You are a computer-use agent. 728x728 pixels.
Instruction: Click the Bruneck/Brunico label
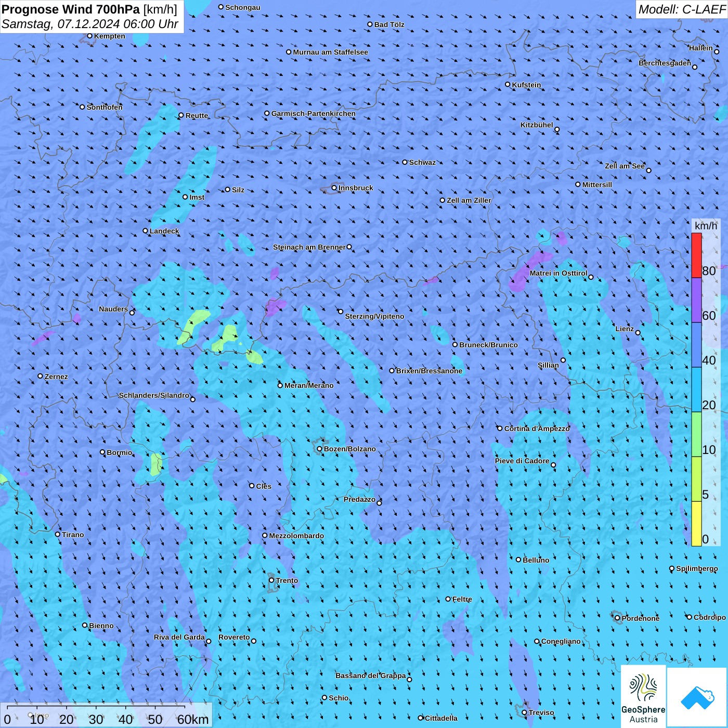488,345
